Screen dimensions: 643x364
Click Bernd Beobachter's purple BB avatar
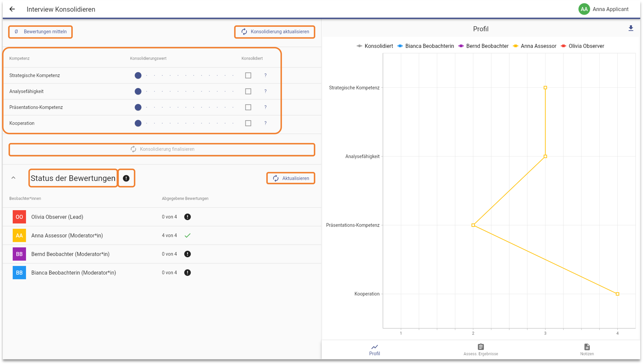19,254
